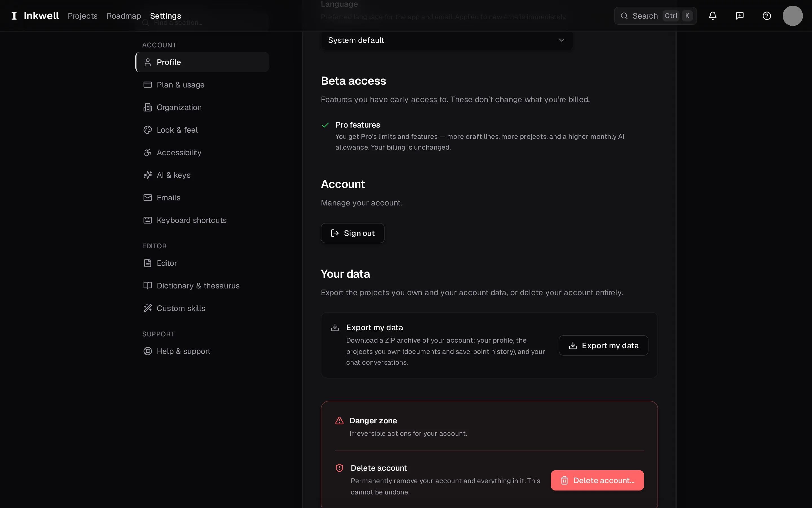Click the download icon beside Export my data heading
This screenshot has width=812, height=508.
pos(335,327)
